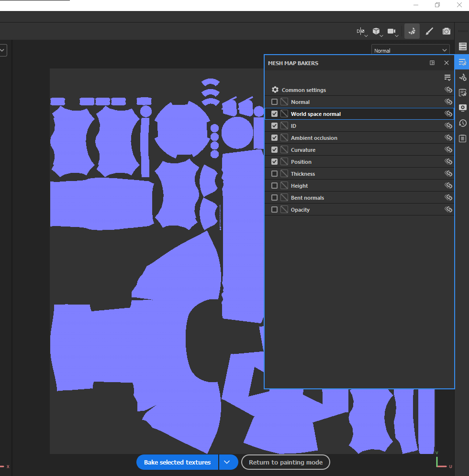This screenshot has height=476, width=469.
Task: Click the Common settings gear icon
Action: point(275,90)
